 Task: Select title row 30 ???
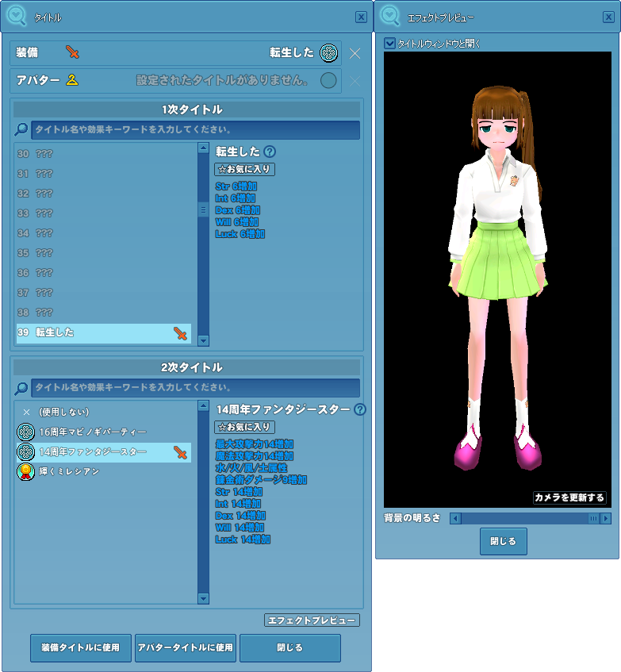pyautogui.click(x=104, y=154)
